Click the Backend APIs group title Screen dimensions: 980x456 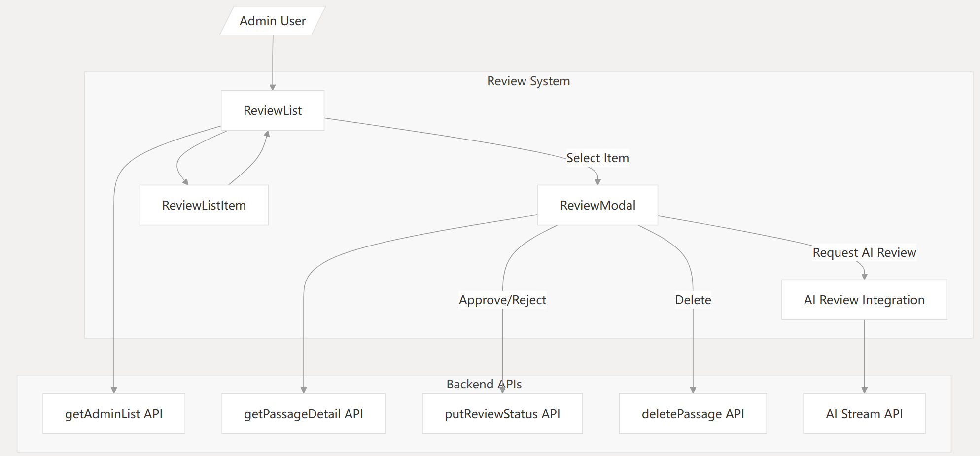(484, 384)
